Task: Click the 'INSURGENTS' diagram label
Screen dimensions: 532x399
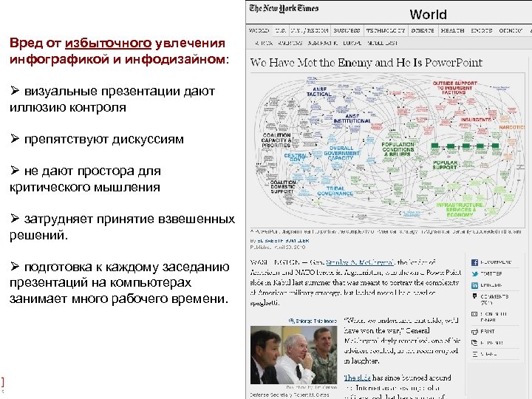Action: click(476, 120)
